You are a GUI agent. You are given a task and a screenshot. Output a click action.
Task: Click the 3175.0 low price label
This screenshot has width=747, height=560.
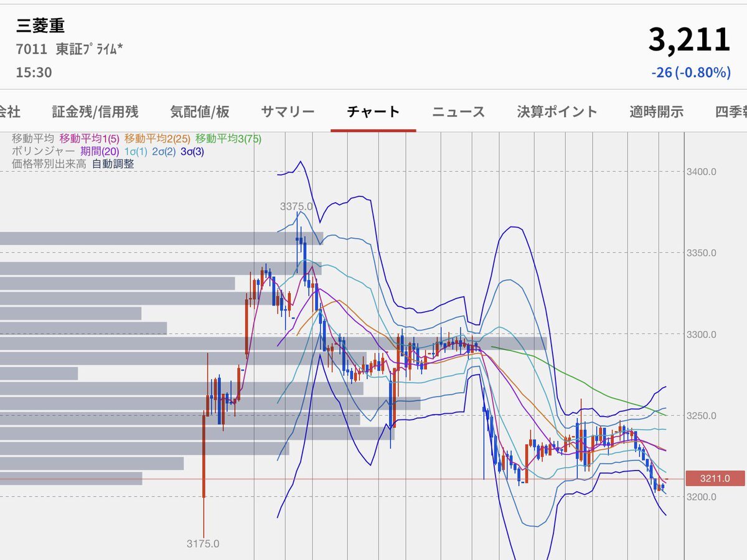click(x=203, y=544)
